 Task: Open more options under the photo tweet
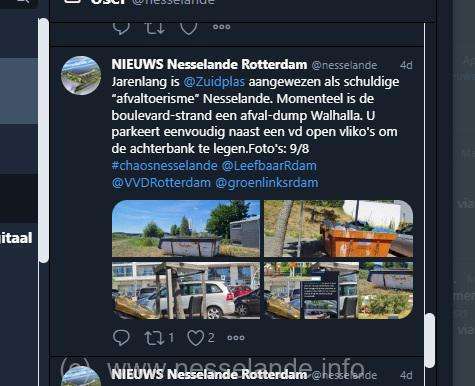236,338
